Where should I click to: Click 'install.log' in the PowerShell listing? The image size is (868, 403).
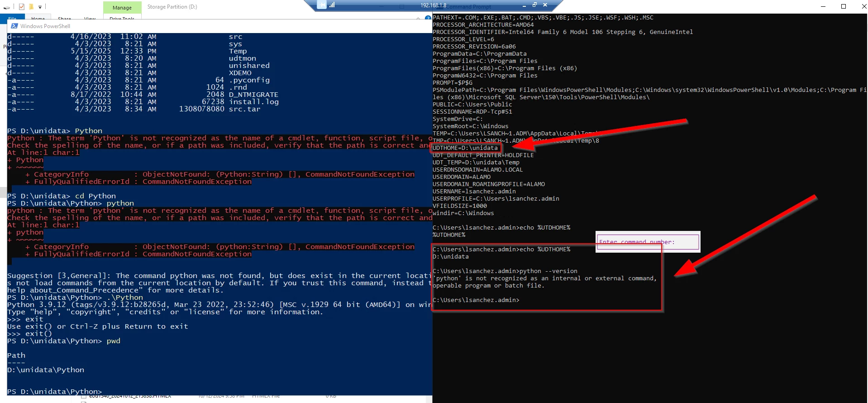pos(254,102)
